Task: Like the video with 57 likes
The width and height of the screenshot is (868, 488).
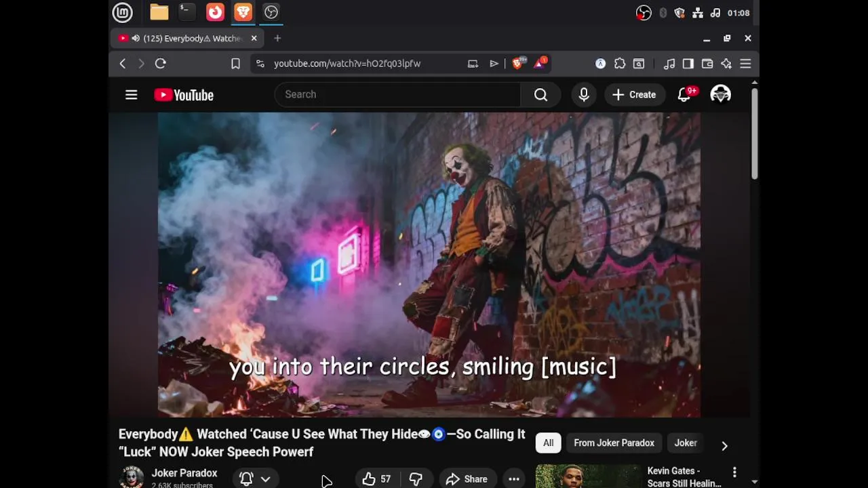Action: coord(377,479)
